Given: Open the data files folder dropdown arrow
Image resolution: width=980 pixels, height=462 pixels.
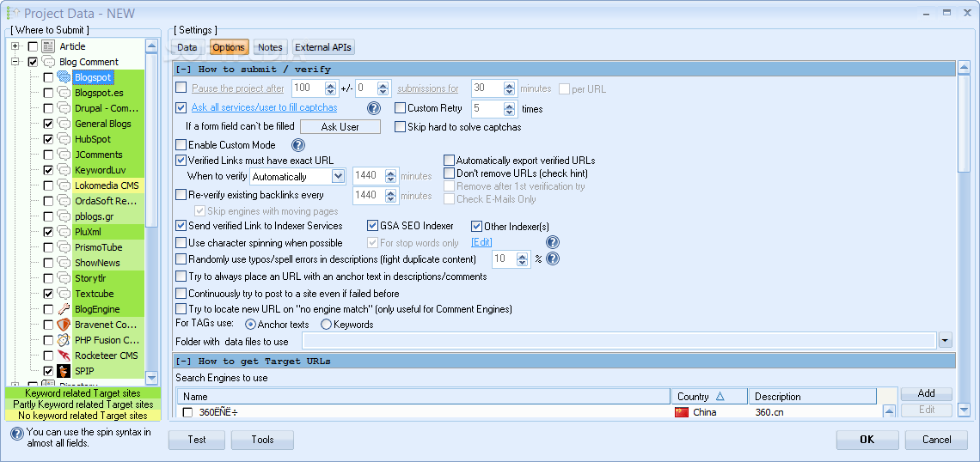Looking at the screenshot, I should (x=945, y=340).
